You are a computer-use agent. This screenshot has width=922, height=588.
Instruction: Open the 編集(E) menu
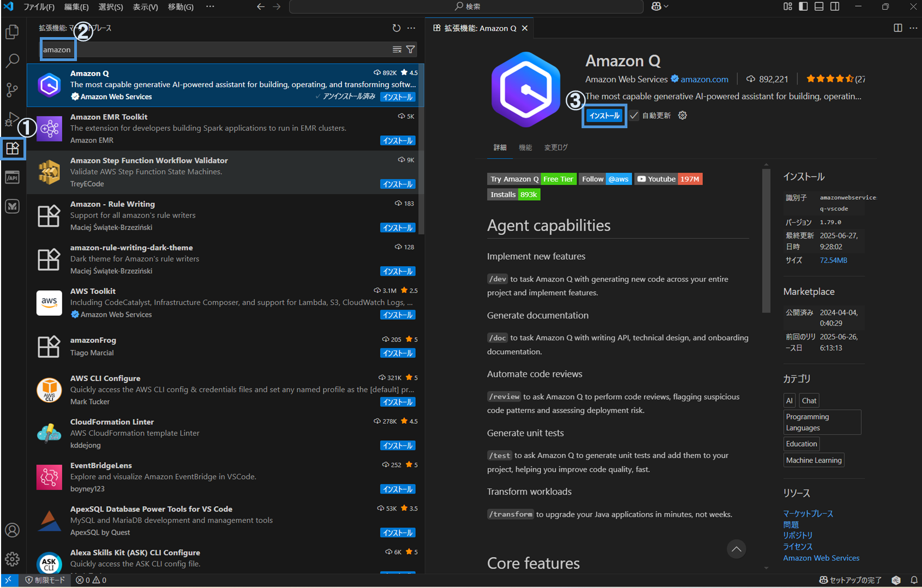click(76, 7)
